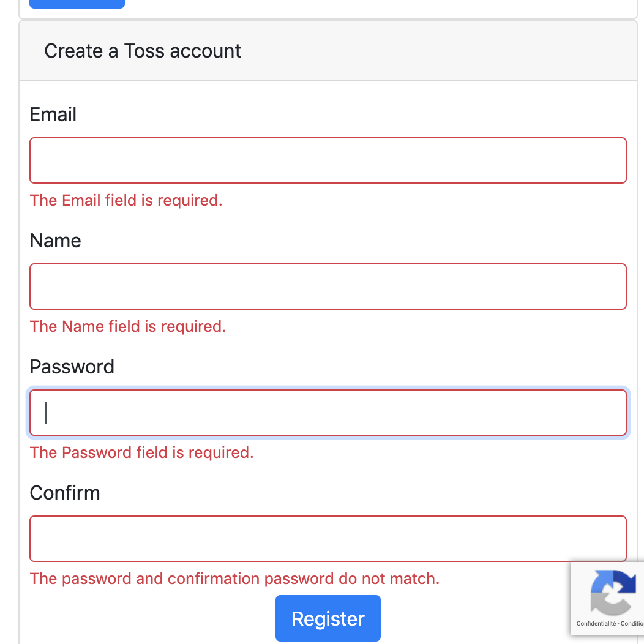Click the Password field label
This screenshot has height=644, width=644.
point(72,367)
